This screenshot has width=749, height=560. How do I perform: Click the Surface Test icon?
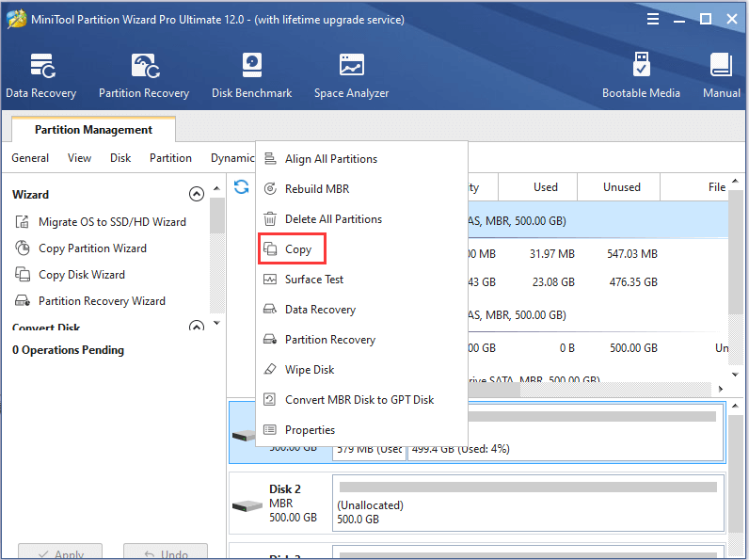point(270,279)
